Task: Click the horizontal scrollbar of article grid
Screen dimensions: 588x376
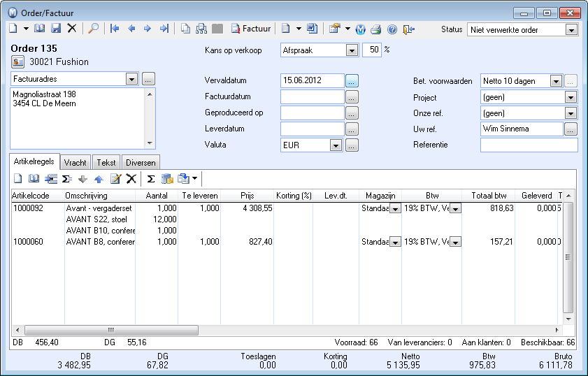Action: [x=110, y=330]
